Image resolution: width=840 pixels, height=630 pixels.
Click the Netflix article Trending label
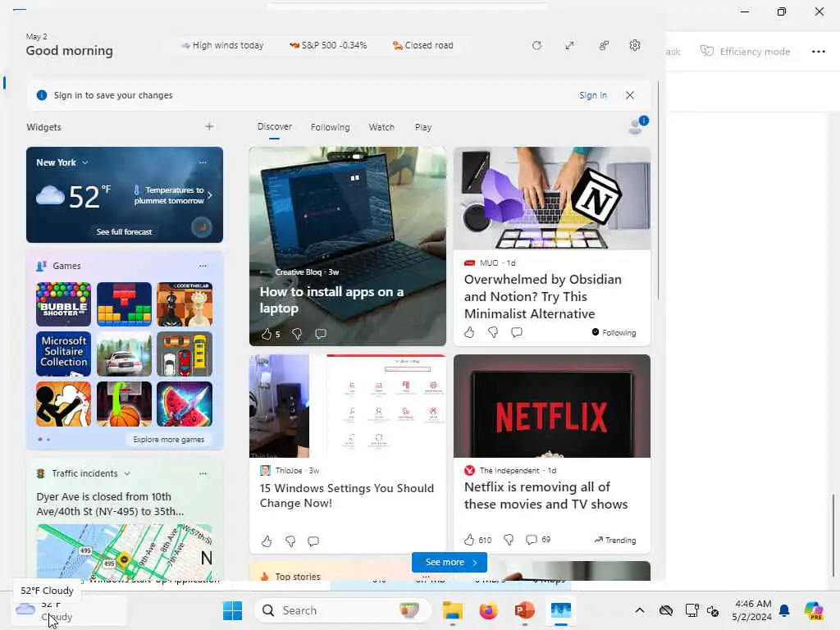click(615, 540)
